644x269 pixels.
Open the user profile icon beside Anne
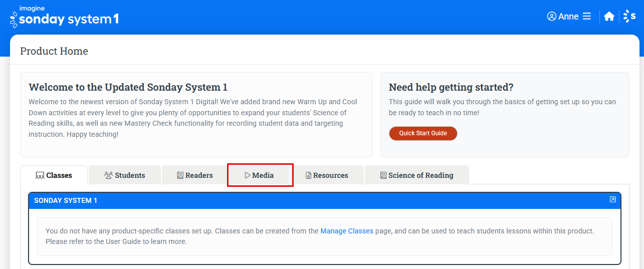[x=551, y=17]
